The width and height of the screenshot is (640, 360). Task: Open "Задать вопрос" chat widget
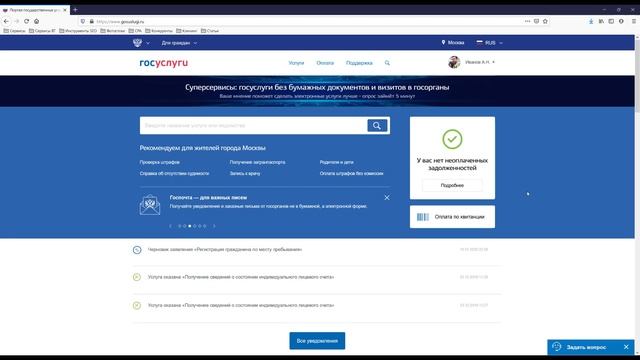[x=586, y=347]
